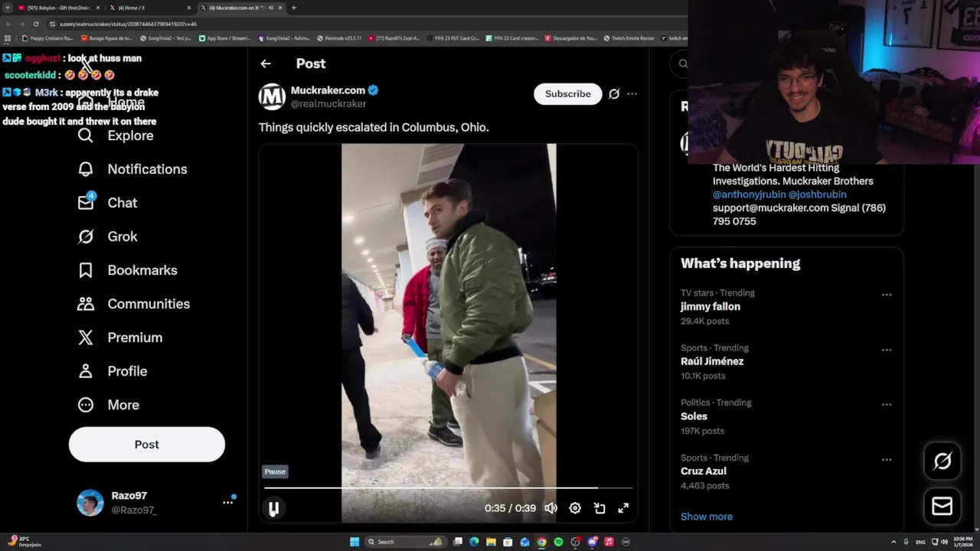Pause the video playback

273,508
